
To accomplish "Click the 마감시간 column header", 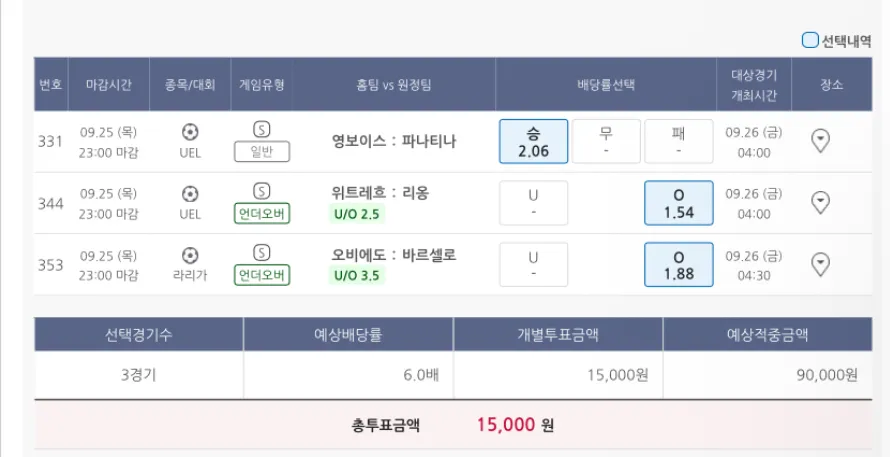I will coord(108,84).
